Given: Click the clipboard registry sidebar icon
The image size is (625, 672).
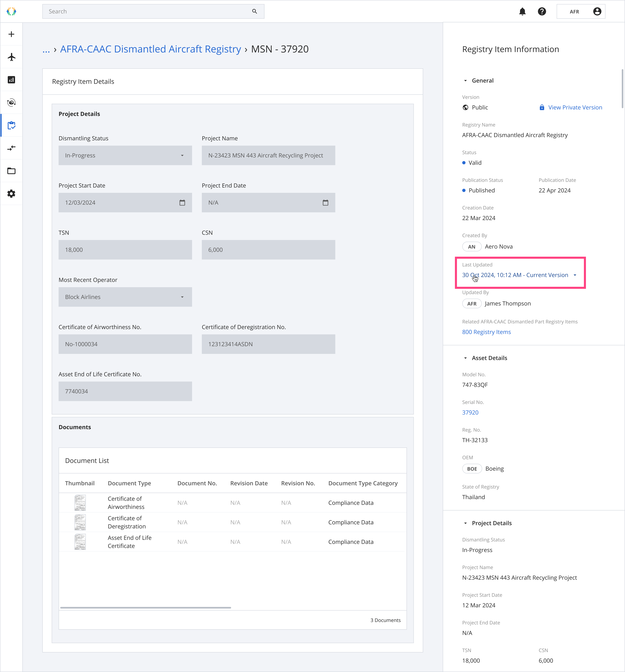Looking at the screenshot, I should click(x=12, y=125).
